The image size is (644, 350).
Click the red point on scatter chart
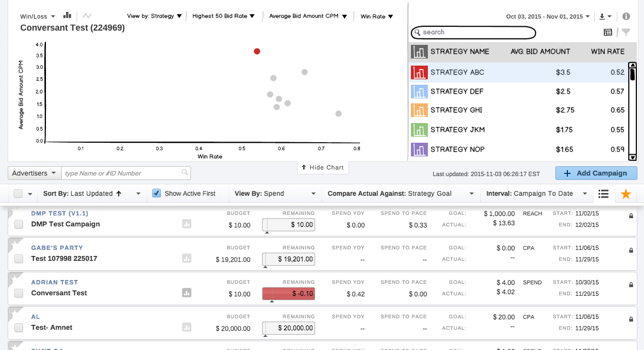point(257,51)
